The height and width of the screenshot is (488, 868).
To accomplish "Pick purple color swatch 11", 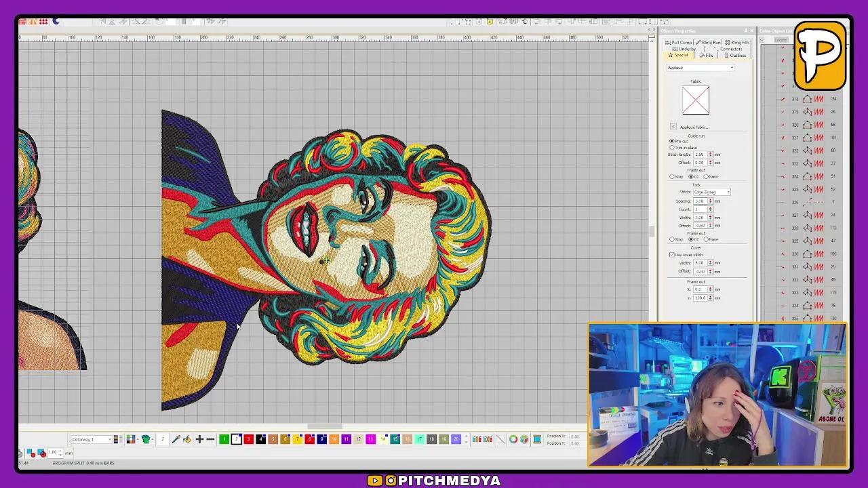I will pos(346,439).
